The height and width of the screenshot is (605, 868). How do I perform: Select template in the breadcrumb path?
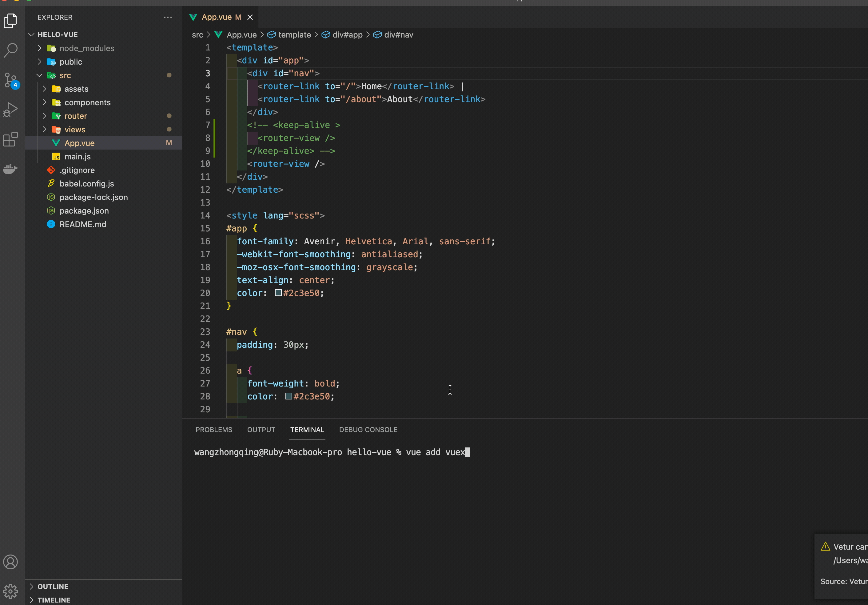[x=294, y=35]
